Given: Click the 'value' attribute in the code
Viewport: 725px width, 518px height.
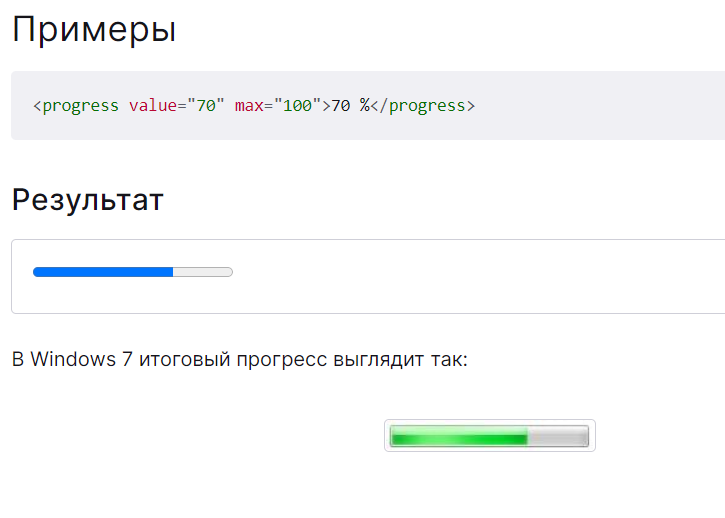Looking at the screenshot, I should 153,105.
